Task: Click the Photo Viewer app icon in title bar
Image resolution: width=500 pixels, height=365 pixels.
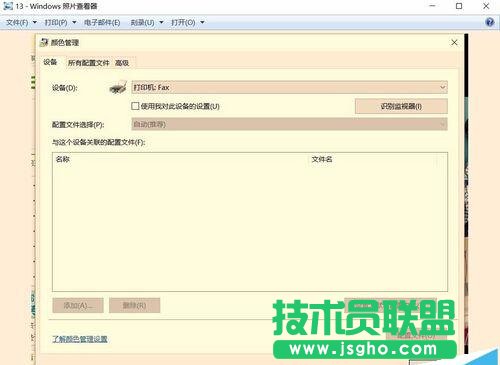Action: [x=8, y=6]
